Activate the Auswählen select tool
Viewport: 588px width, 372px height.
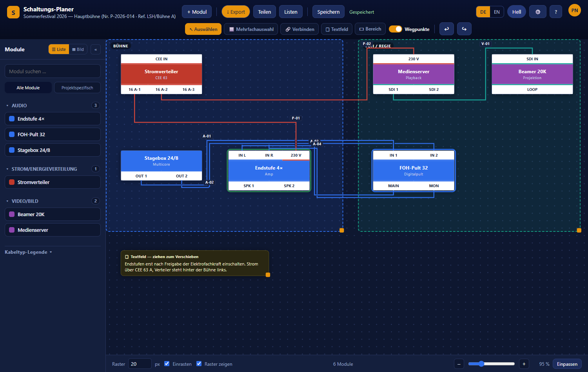pos(203,29)
